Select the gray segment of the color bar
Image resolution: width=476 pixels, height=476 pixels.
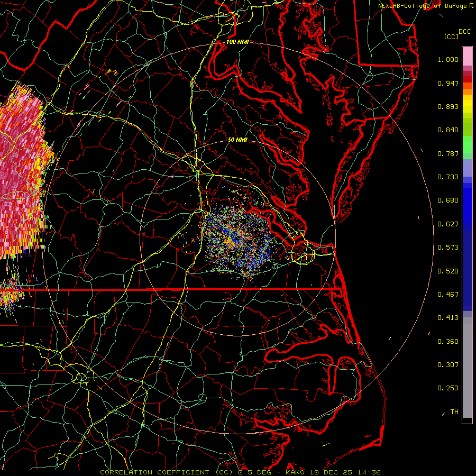coord(467,368)
